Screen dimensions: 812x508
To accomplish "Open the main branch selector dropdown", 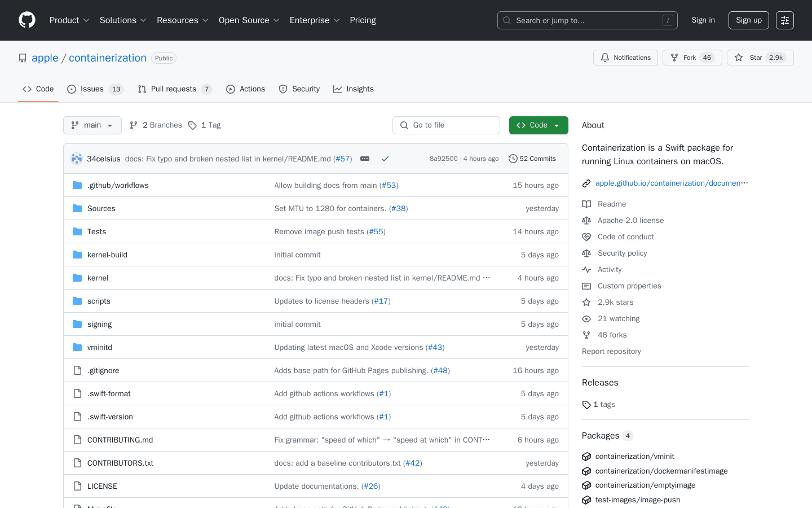I will (x=92, y=125).
